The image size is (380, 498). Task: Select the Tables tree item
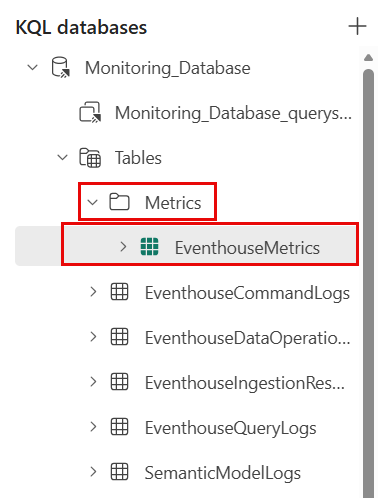click(x=138, y=158)
